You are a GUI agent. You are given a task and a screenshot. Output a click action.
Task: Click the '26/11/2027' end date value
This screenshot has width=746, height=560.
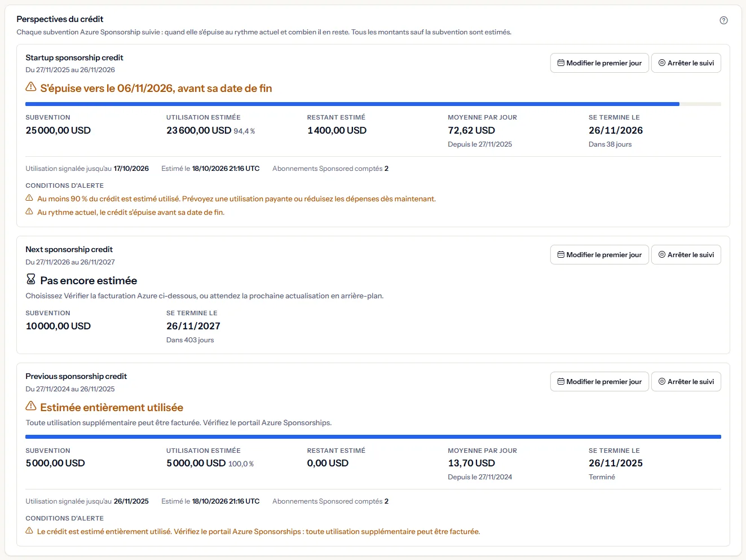coord(193,326)
